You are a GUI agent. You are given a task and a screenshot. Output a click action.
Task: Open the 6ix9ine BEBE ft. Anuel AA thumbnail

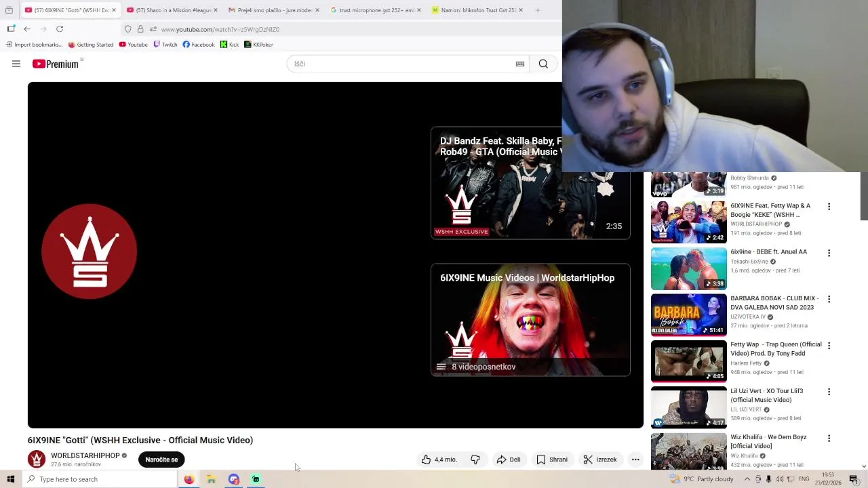tap(689, 268)
